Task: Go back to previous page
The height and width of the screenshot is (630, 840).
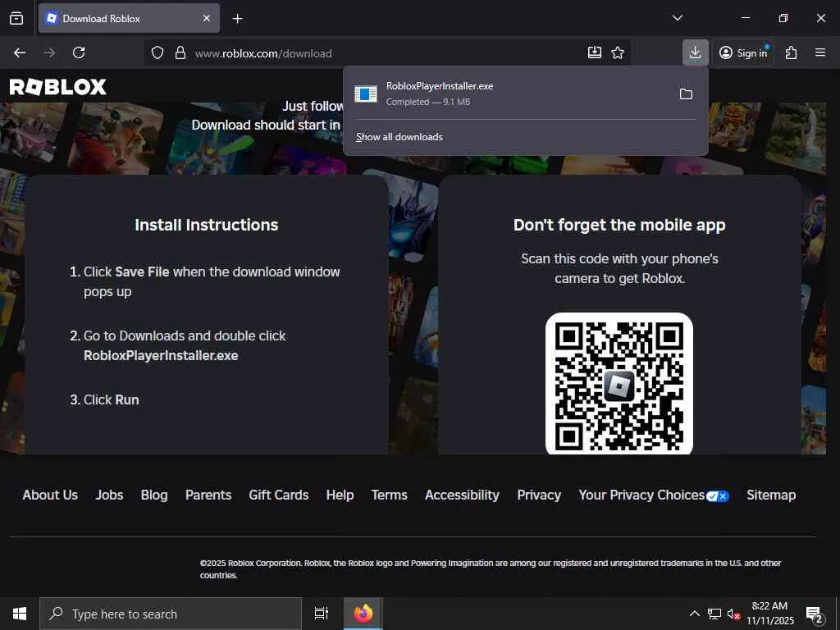Action: coord(20,52)
